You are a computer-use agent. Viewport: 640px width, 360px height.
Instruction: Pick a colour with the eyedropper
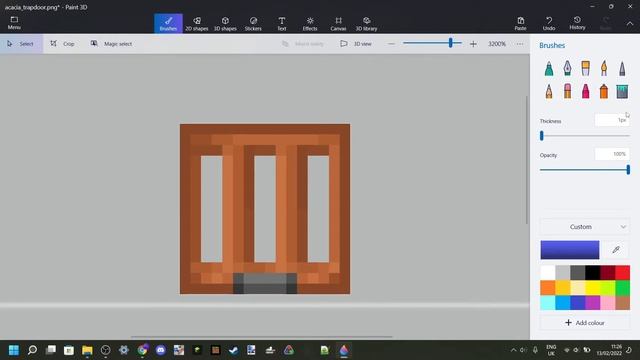point(616,249)
